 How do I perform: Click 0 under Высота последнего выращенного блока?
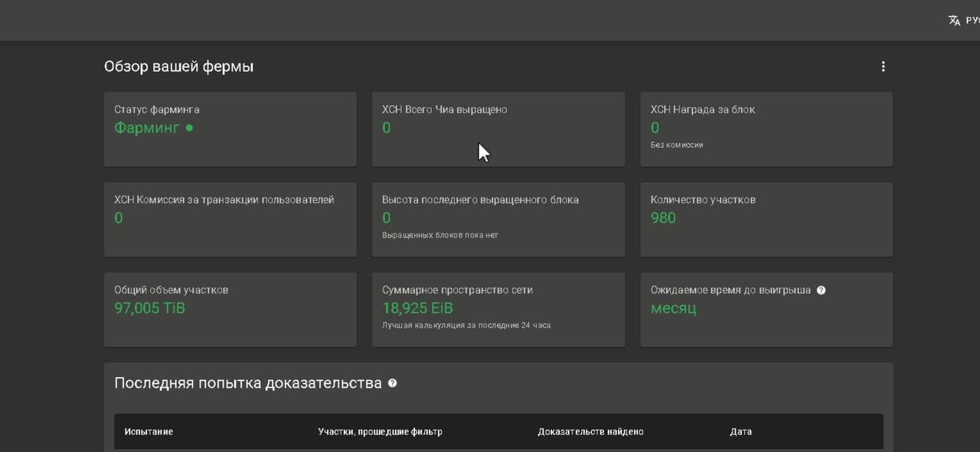387,218
